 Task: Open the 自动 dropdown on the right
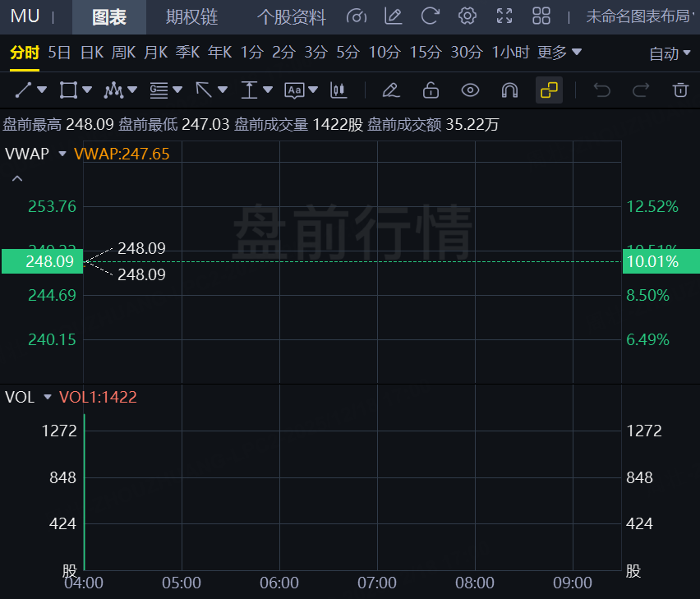(x=668, y=51)
